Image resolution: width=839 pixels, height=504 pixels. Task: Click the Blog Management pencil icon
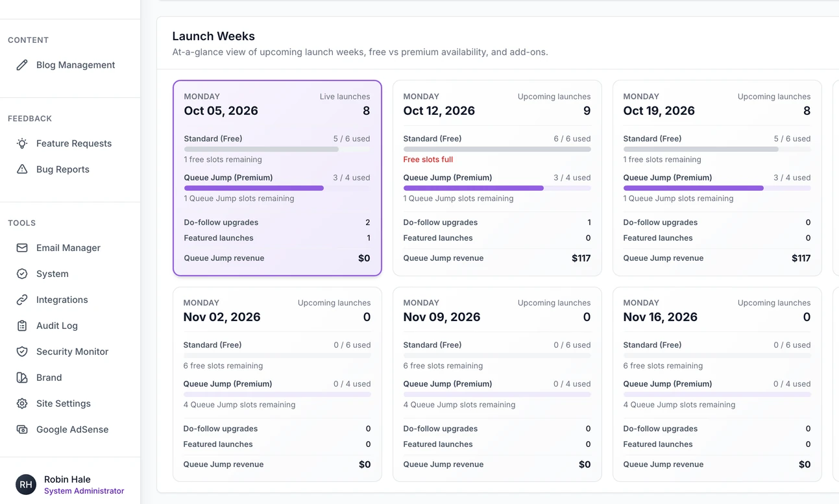coord(22,65)
